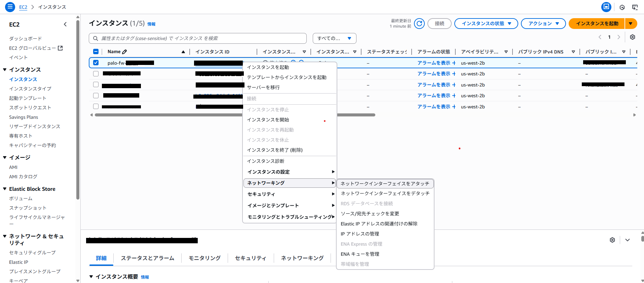Sort by パブリック IPv4 DNS column arrow

(573, 52)
